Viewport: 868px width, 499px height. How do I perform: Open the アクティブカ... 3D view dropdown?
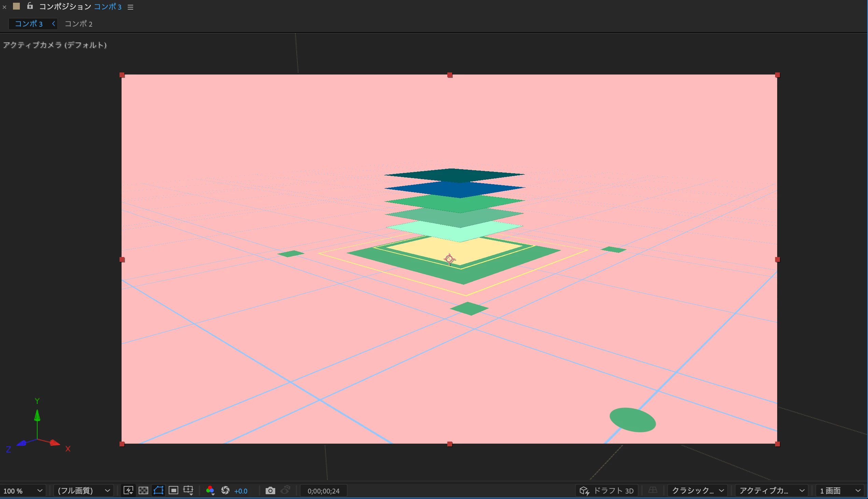pyautogui.click(x=771, y=490)
